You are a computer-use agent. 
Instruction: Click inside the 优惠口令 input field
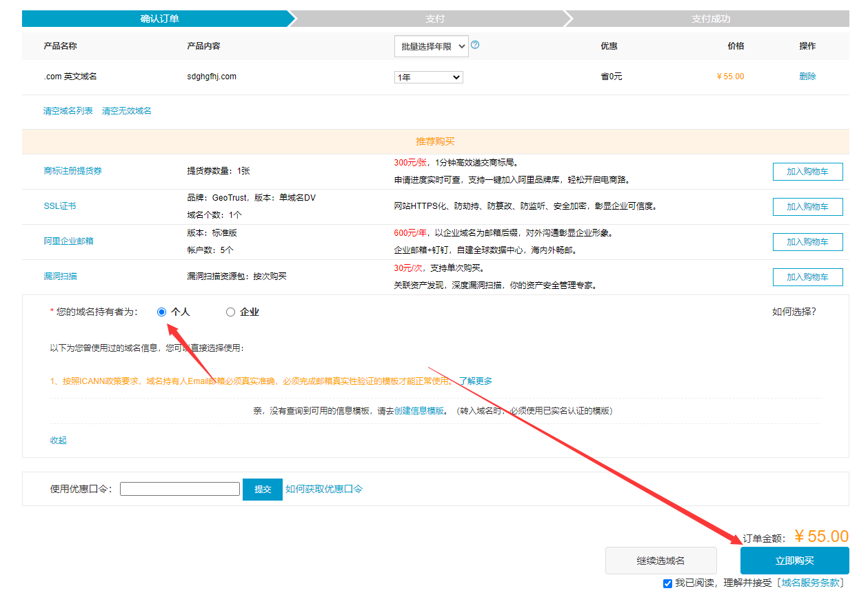pos(179,488)
